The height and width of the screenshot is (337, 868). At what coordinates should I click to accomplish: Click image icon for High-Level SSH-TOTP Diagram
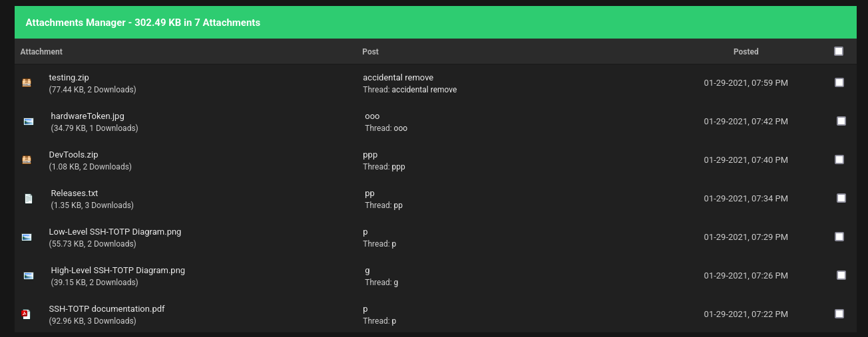29,276
